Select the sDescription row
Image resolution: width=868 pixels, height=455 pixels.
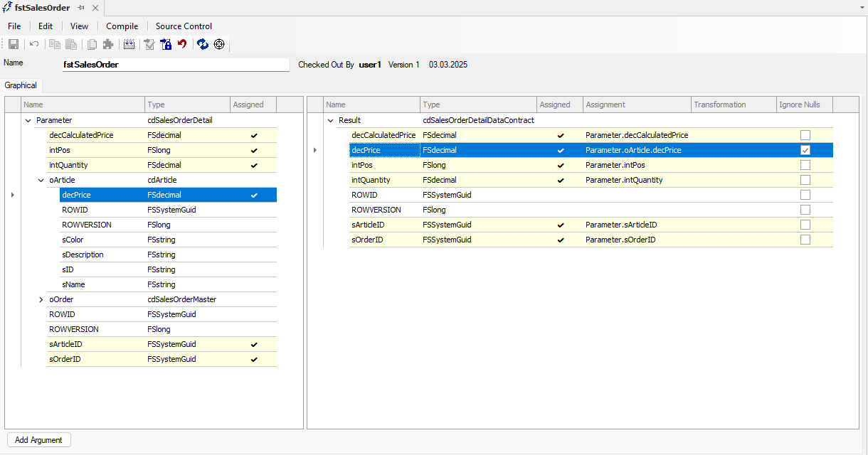(168, 255)
